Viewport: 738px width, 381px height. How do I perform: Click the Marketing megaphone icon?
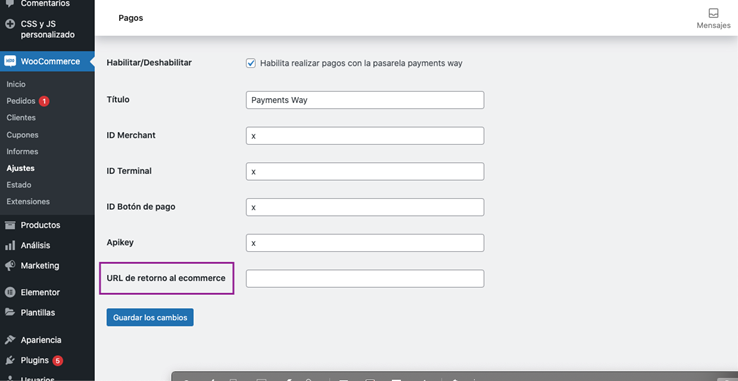click(x=10, y=266)
